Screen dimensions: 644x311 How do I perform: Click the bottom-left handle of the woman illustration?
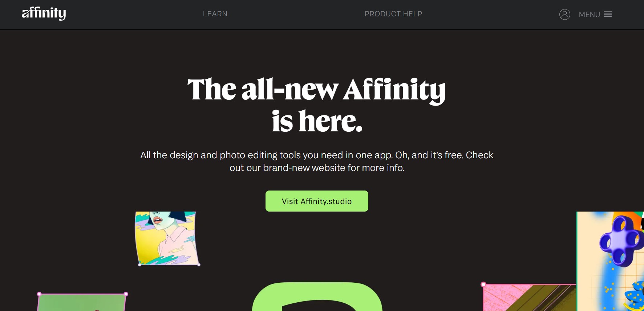click(x=140, y=265)
